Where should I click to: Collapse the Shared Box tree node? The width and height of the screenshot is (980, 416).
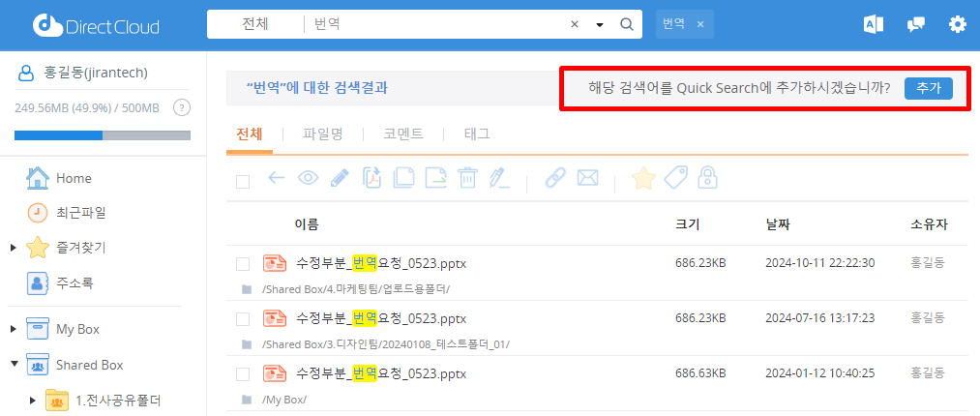coord(14,365)
